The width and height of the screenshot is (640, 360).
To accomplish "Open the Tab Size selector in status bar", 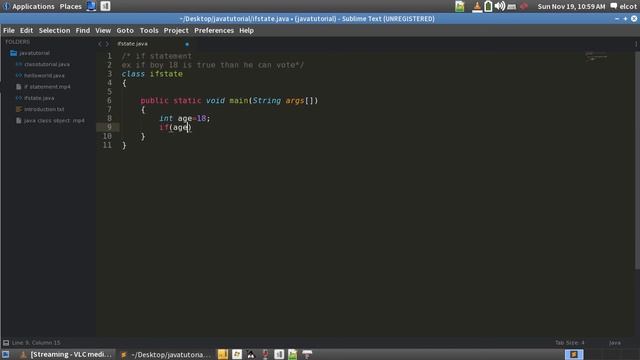I will (x=569, y=343).
